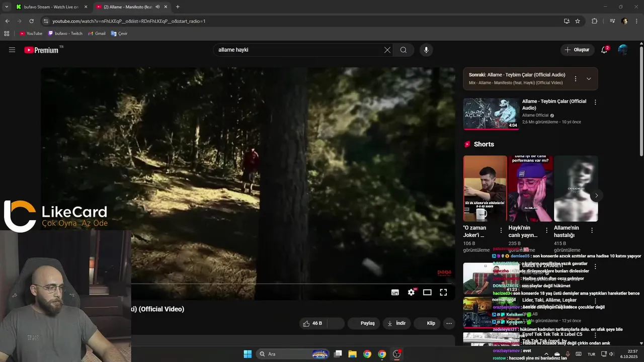This screenshot has height=362, width=644.
Task: Open options for 'Hayki'nin canlı yayın' short
Action: pyautogui.click(x=546, y=230)
